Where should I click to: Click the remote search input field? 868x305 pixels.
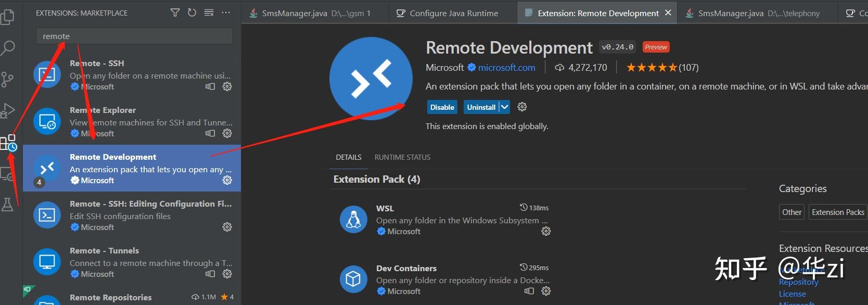(134, 36)
